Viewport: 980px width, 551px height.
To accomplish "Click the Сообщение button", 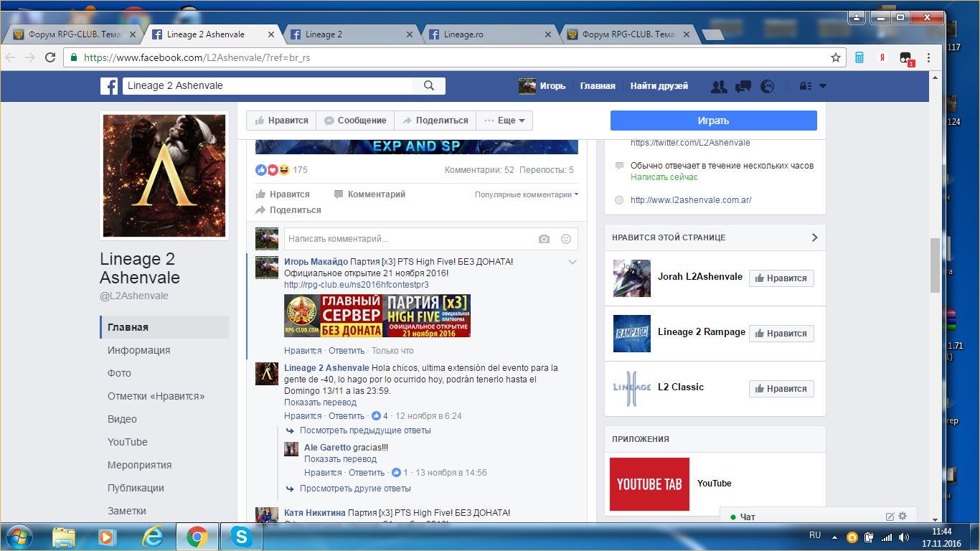I will click(355, 121).
